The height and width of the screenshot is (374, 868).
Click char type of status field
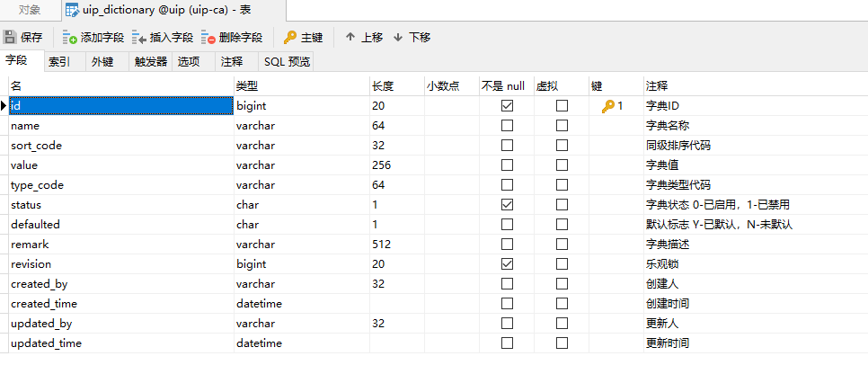click(x=247, y=205)
